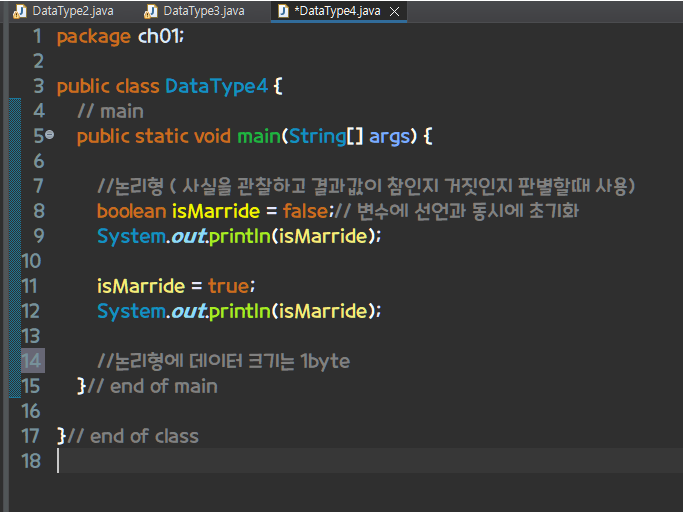Click 'println' on line 9
683x512 pixels.
pyautogui.click(x=240, y=236)
